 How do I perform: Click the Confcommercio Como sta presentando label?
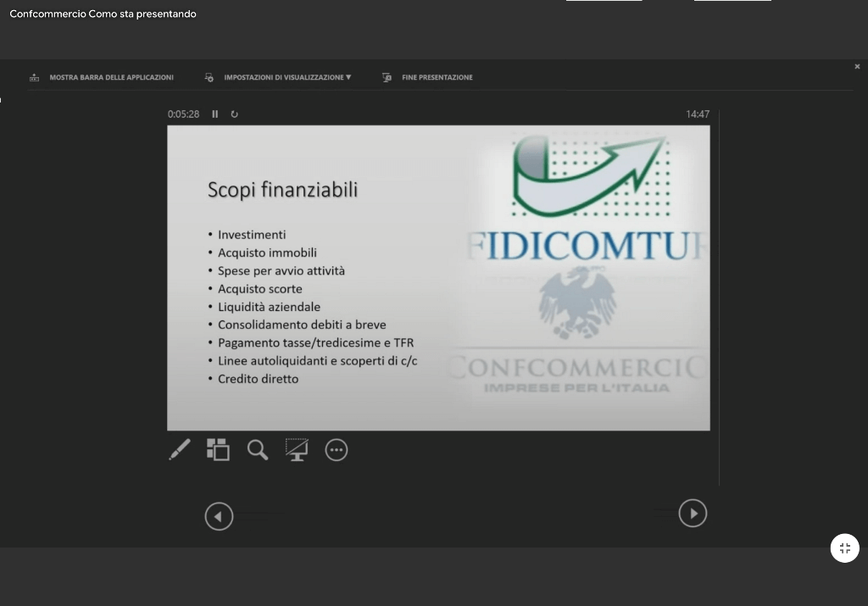103,14
